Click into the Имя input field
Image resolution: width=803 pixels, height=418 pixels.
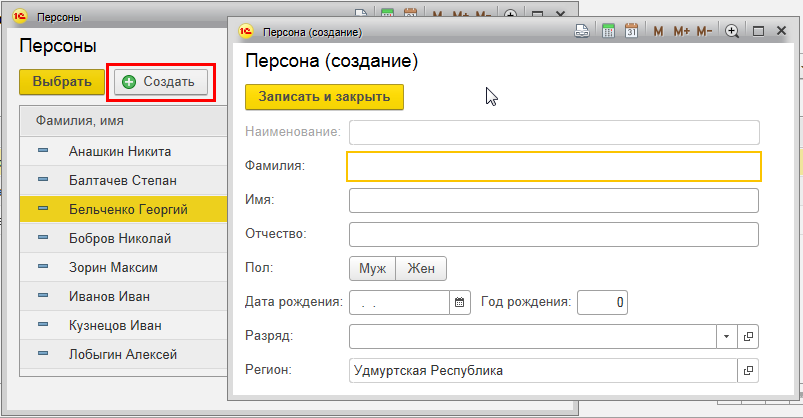click(x=554, y=200)
